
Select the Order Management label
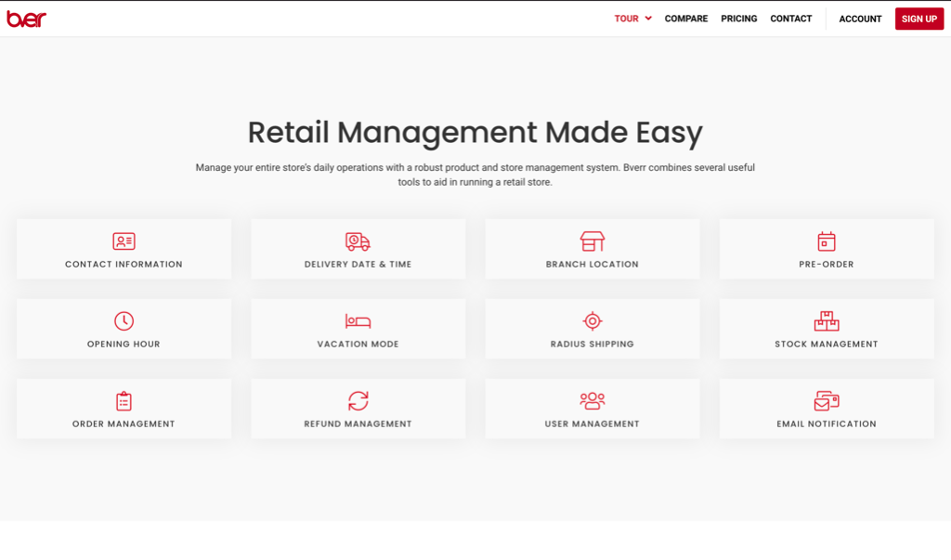124,423
